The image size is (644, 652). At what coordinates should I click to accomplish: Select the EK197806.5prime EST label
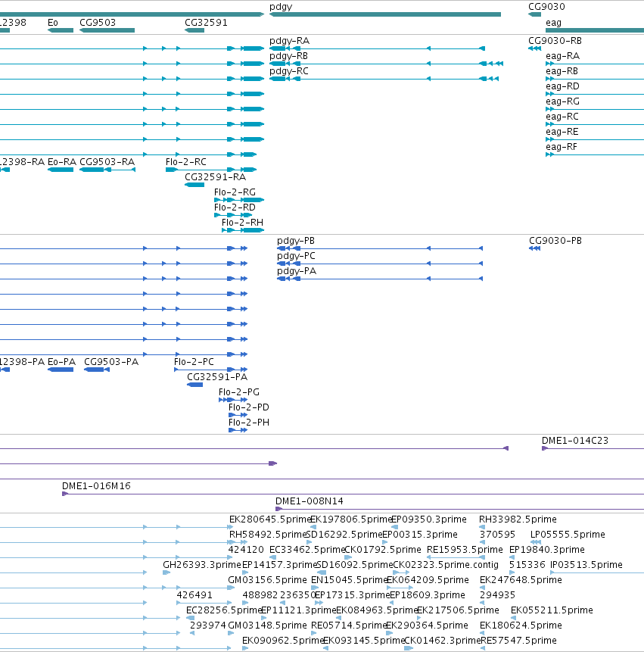351,519
